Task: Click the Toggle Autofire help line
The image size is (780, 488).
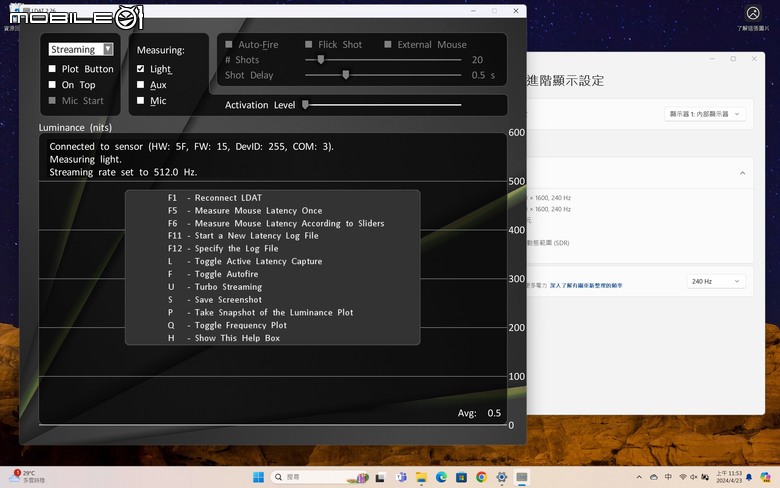Action: coord(213,274)
